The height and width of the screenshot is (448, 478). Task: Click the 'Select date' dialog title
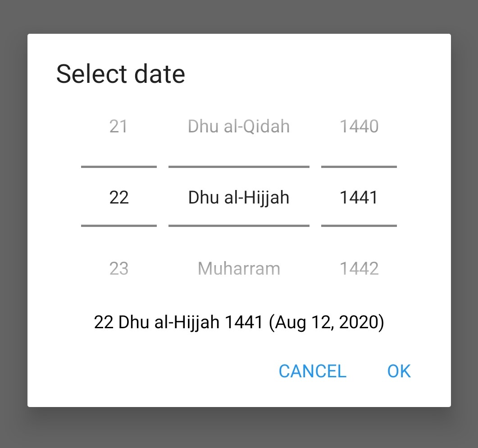pyautogui.click(x=121, y=74)
